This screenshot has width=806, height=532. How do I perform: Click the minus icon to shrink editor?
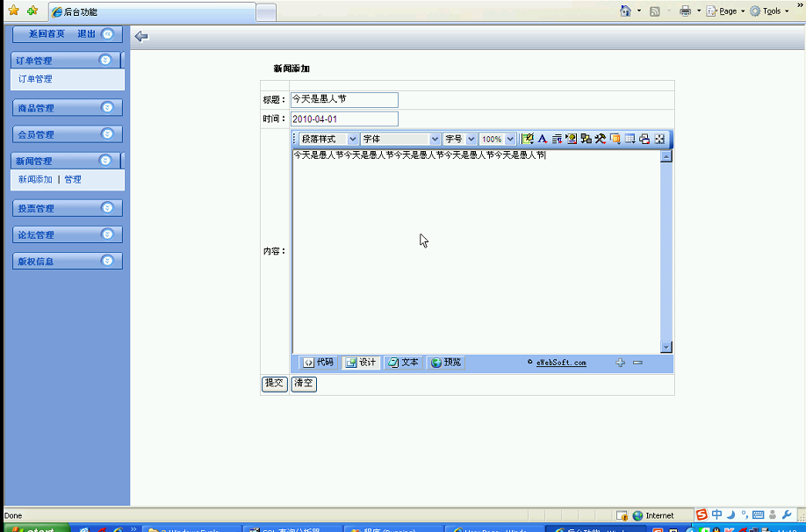[638, 363]
